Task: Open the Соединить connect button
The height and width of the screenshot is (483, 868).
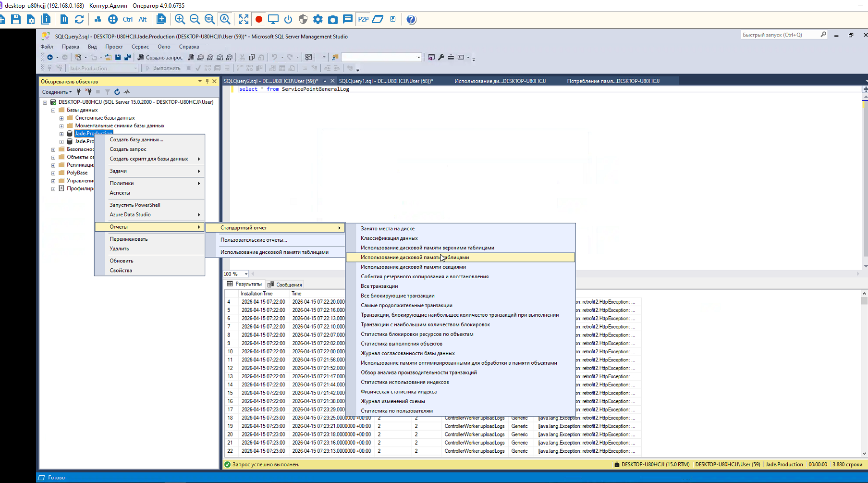Action: point(56,92)
